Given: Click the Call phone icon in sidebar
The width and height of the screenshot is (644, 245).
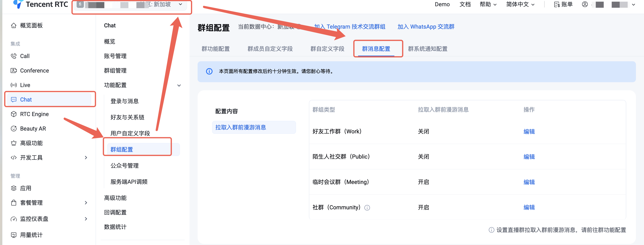Looking at the screenshot, I should (14, 56).
